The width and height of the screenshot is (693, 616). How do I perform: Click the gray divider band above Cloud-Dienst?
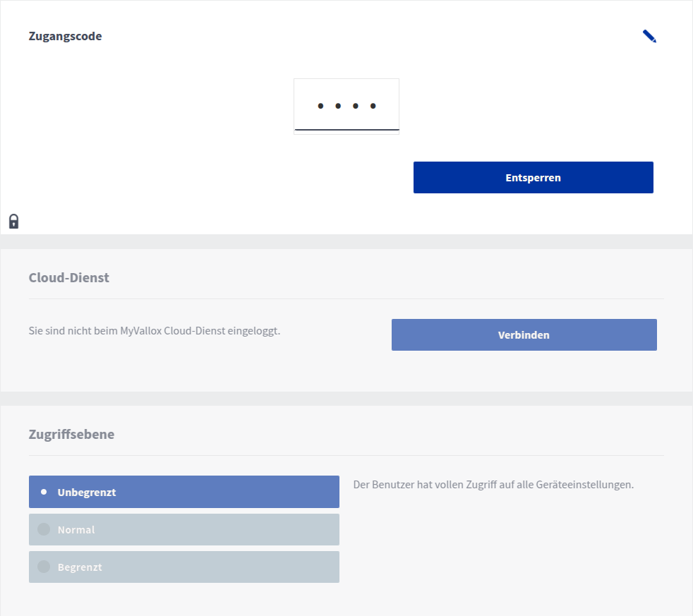(346, 241)
